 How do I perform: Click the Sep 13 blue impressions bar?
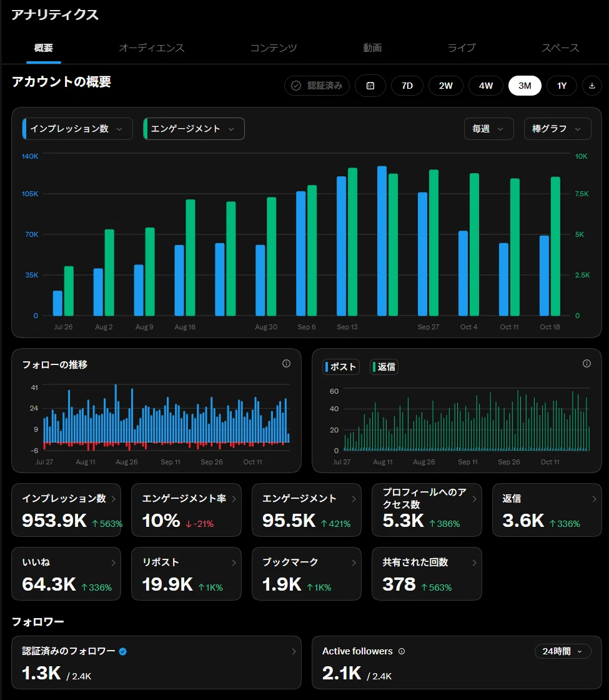click(x=341, y=246)
